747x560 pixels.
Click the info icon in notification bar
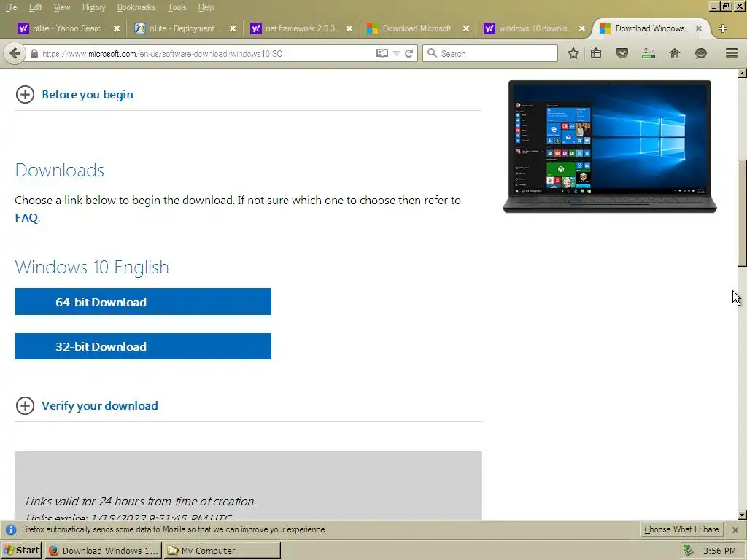pyautogui.click(x=11, y=529)
